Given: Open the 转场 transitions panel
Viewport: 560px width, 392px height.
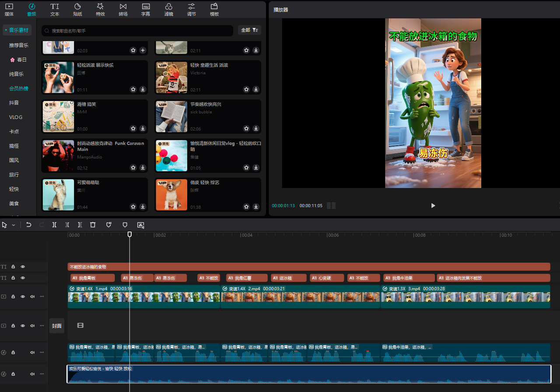Looking at the screenshot, I should tap(123, 9).
